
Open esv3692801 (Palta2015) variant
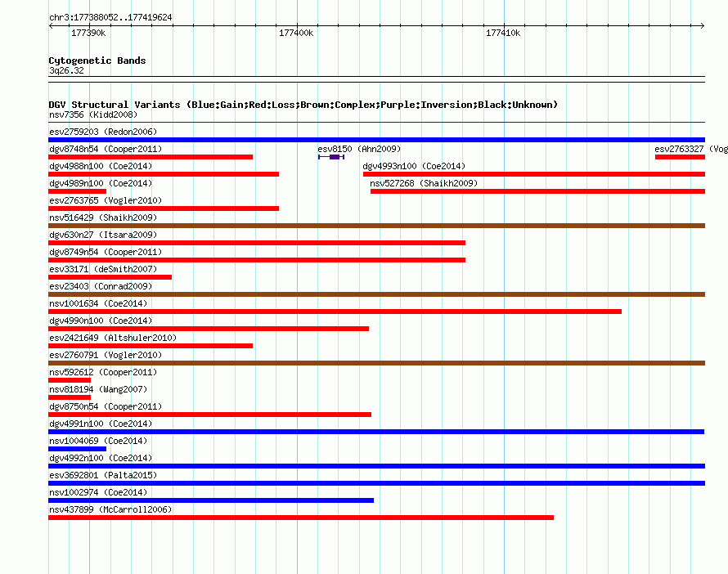pos(103,475)
